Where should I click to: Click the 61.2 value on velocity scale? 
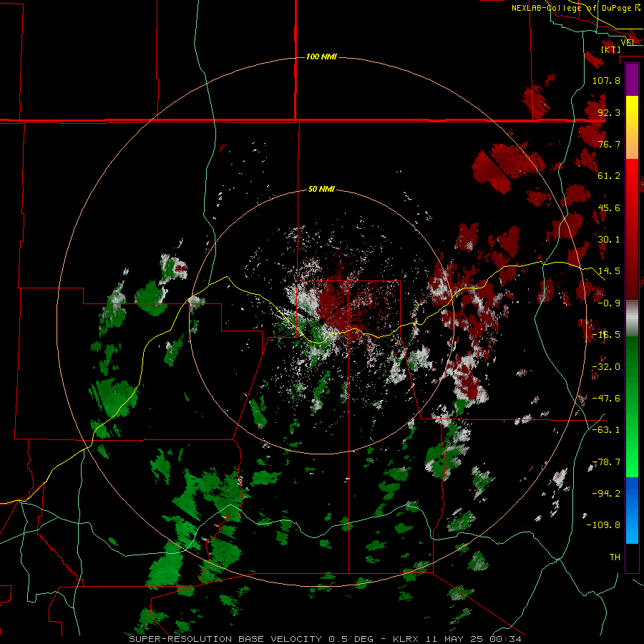(609, 176)
